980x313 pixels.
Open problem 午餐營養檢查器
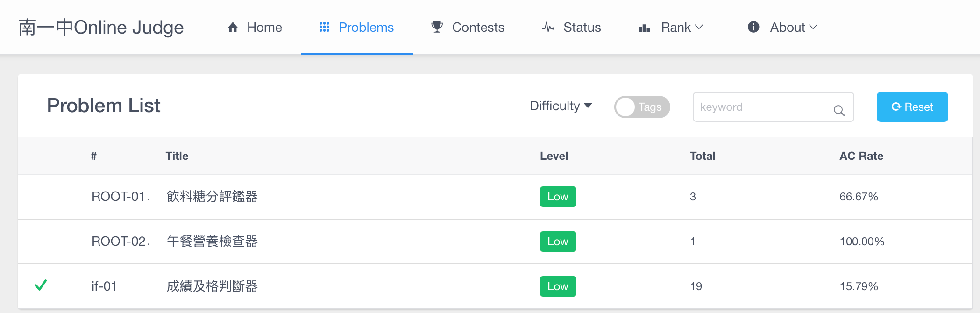(x=212, y=242)
